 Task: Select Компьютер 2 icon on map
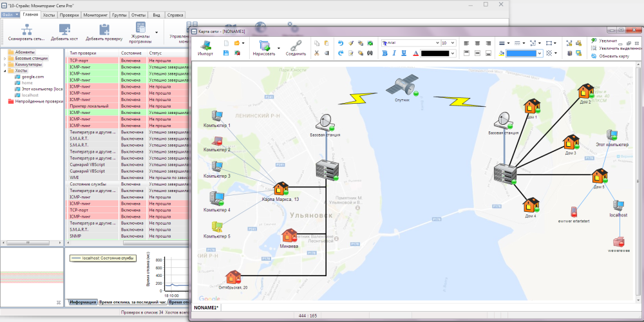(x=217, y=141)
